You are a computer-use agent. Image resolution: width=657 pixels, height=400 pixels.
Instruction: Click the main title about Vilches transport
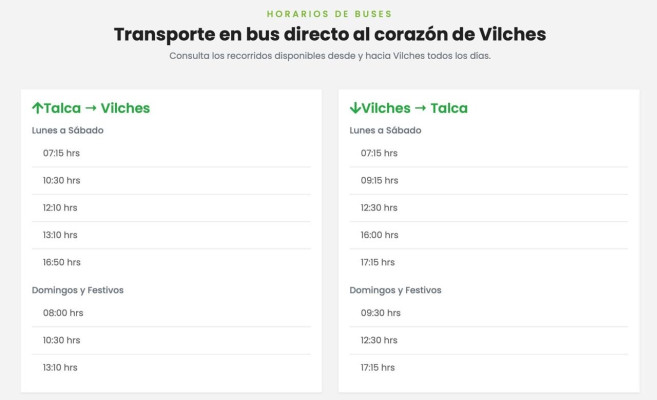[330, 34]
